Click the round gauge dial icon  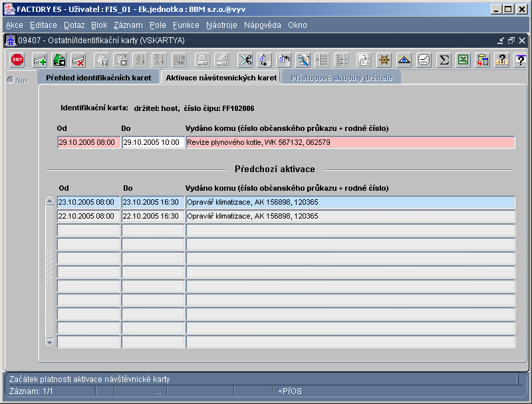coord(424,60)
